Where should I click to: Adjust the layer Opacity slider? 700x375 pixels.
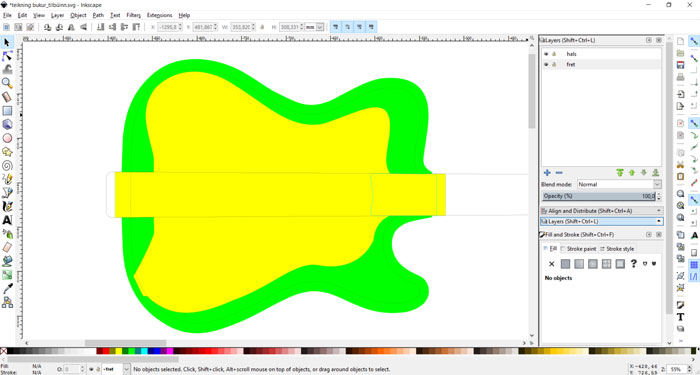[599, 196]
